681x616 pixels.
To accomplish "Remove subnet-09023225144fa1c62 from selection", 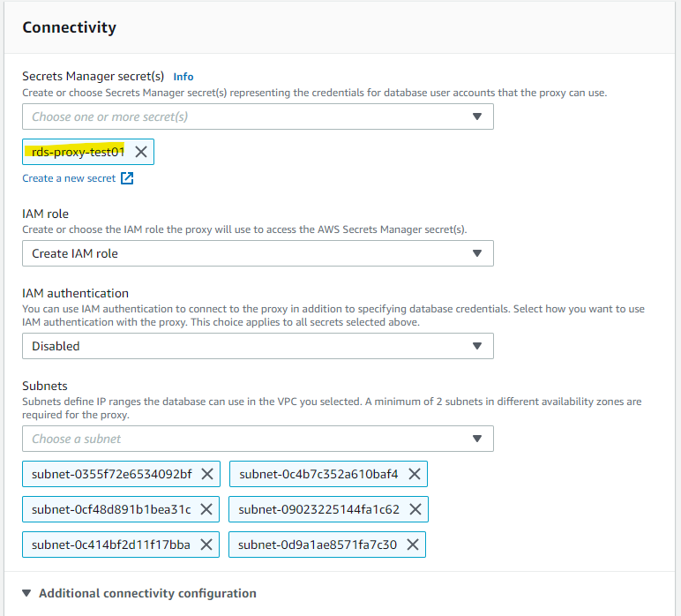I will (415, 509).
